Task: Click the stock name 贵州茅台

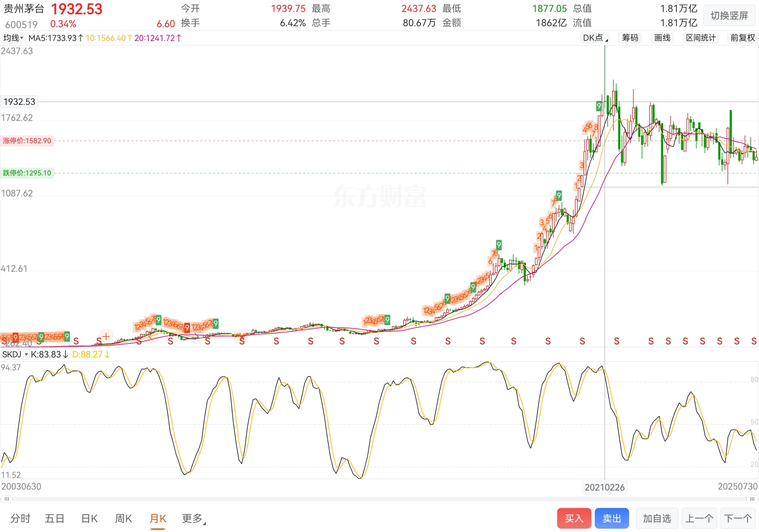Action: [x=24, y=9]
